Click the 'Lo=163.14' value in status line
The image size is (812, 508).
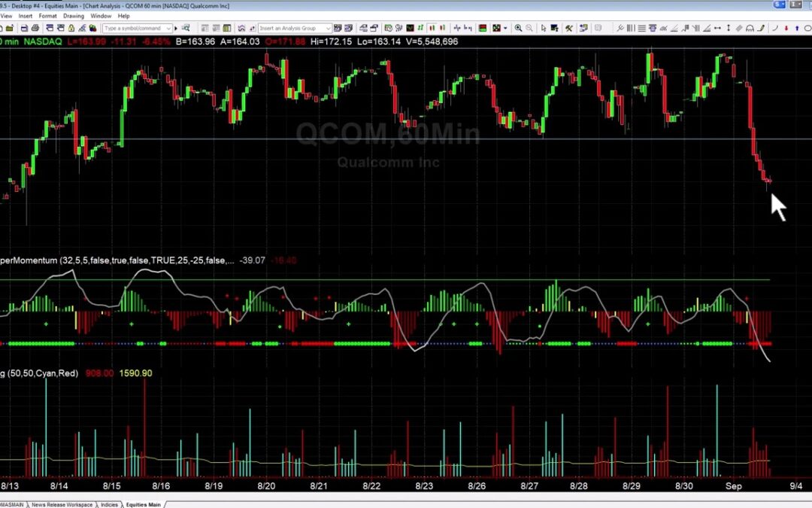click(378, 41)
